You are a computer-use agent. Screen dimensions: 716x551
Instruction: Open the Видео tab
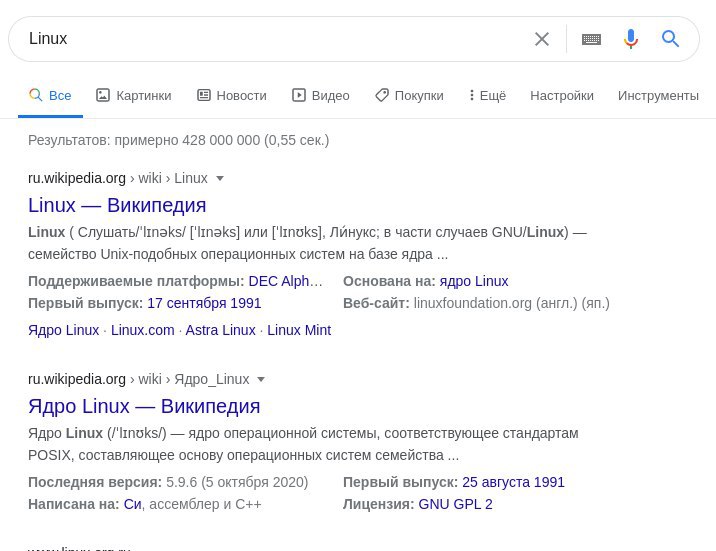click(x=321, y=95)
